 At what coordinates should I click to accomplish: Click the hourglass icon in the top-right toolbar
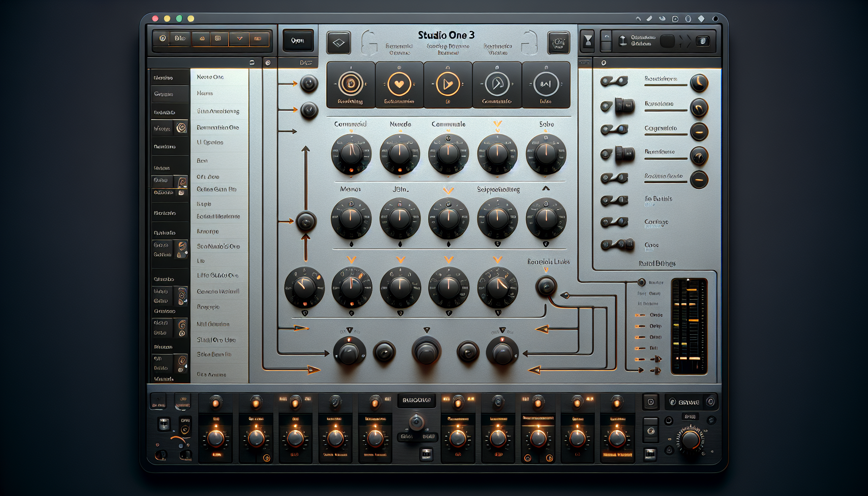tap(587, 43)
